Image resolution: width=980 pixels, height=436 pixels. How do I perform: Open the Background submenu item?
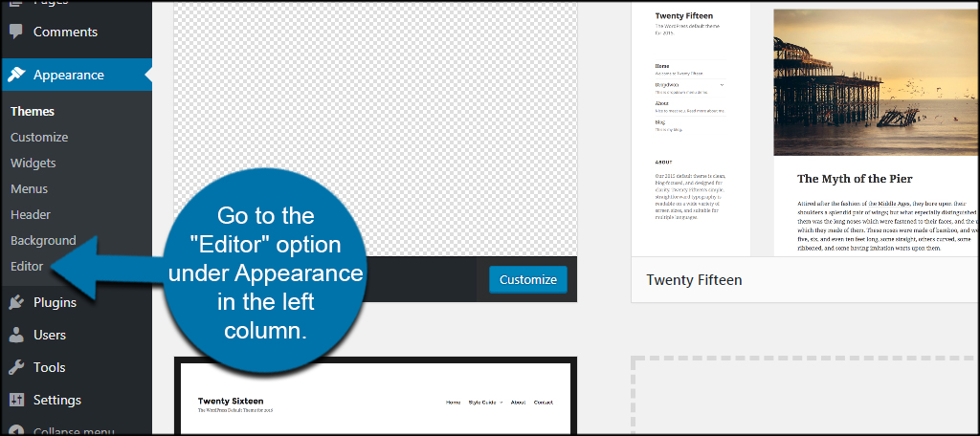pyautogui.click(x=43, y=241)
